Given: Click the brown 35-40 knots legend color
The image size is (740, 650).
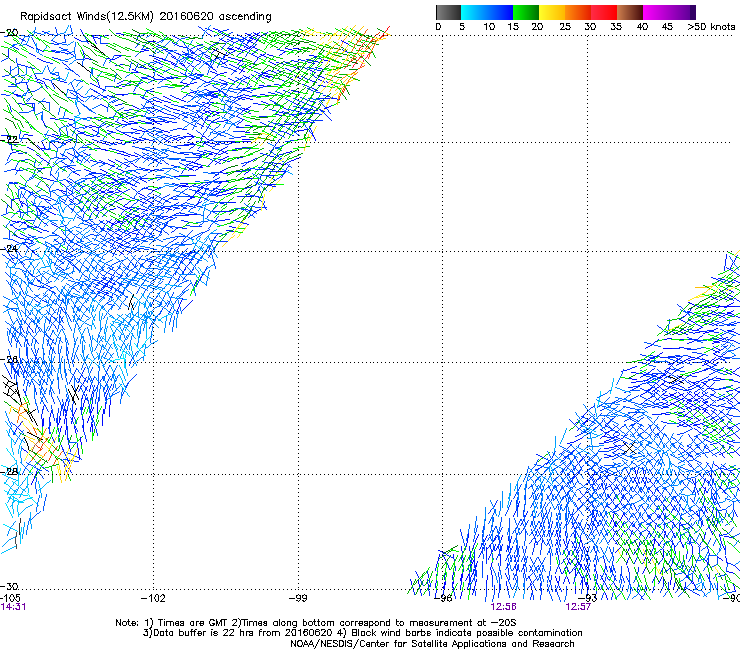Looking at the screenshot, I should (630, 12).
